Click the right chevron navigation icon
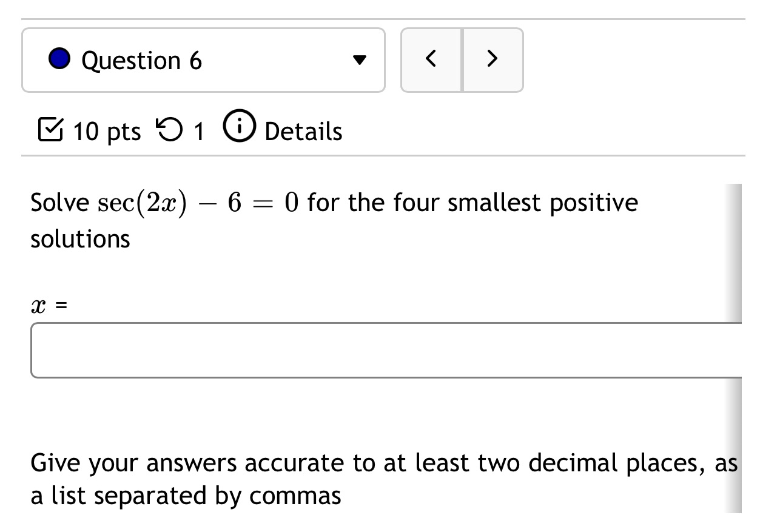 pos(493,59)
